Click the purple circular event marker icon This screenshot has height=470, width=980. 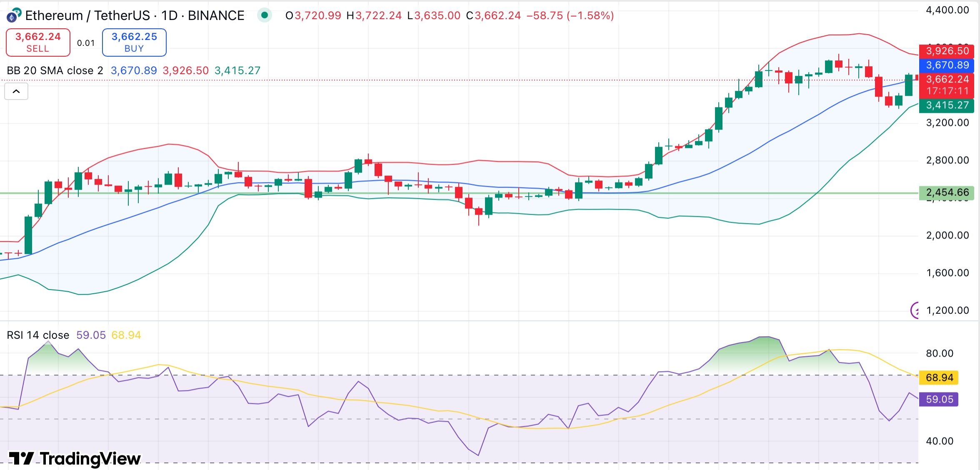tap(915, 310)
